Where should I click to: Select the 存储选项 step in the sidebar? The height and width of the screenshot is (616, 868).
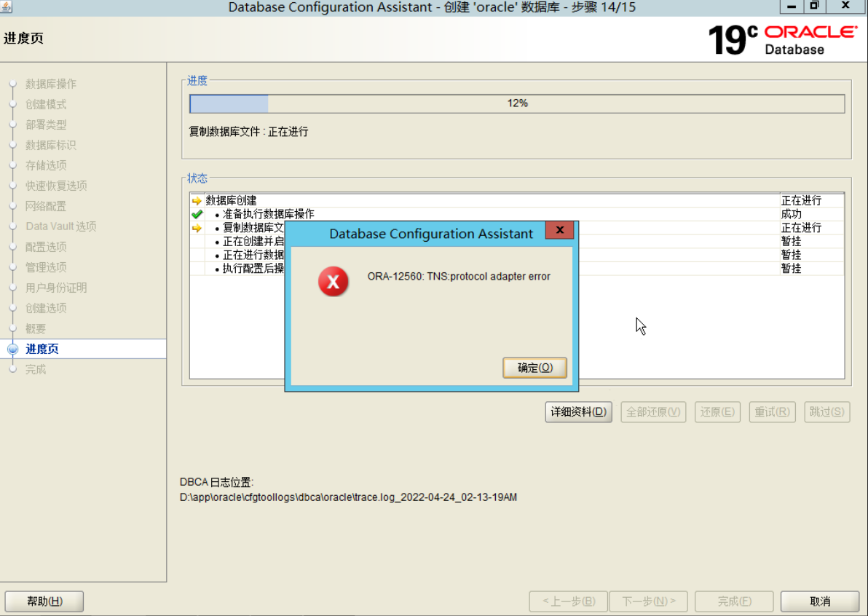click(45, 165)
